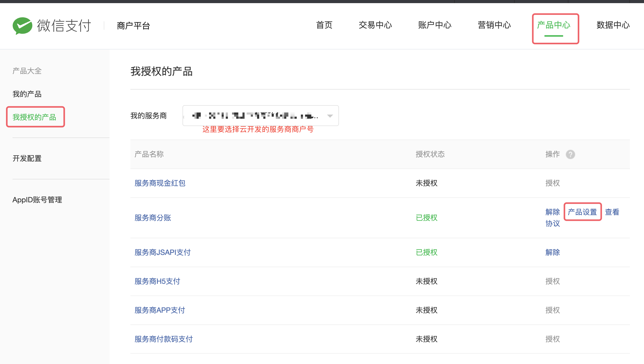
Task: Open the 交易中心 tab
Action: click(x=375, y=25)
